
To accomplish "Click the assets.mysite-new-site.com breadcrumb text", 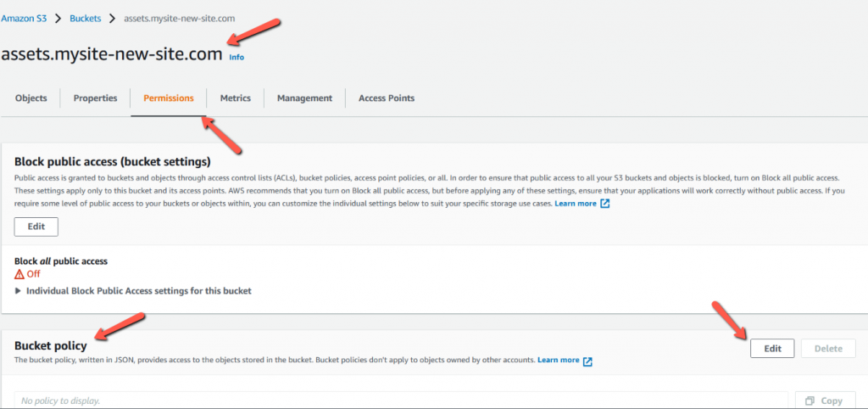I will (x=180, y=19).
